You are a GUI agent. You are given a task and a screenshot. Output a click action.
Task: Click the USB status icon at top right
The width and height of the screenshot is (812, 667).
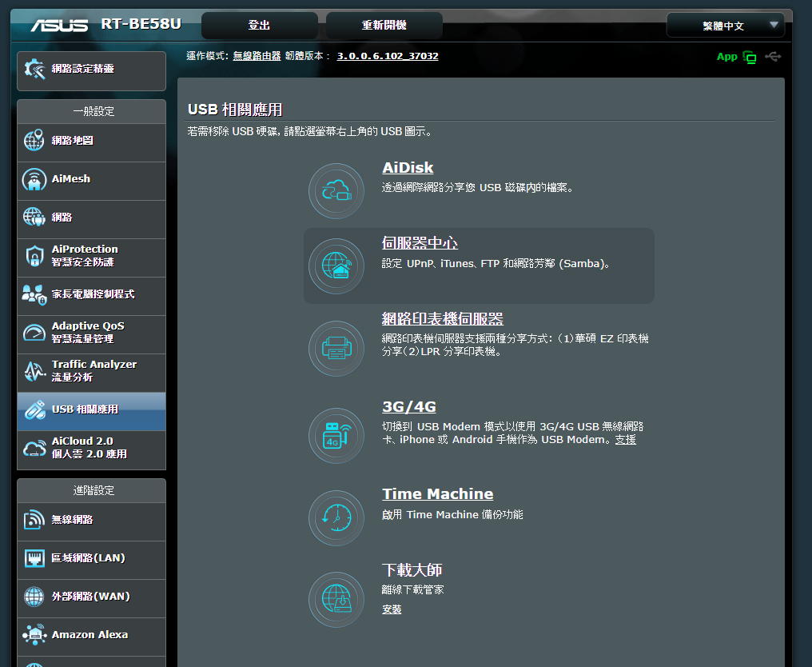click(773, 57)
